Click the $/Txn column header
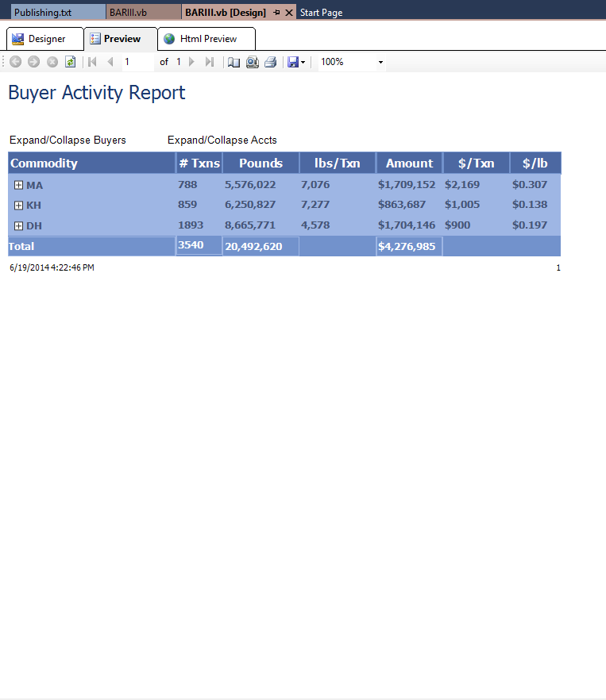The image size is (606, 700). click(x=477, y=163)
